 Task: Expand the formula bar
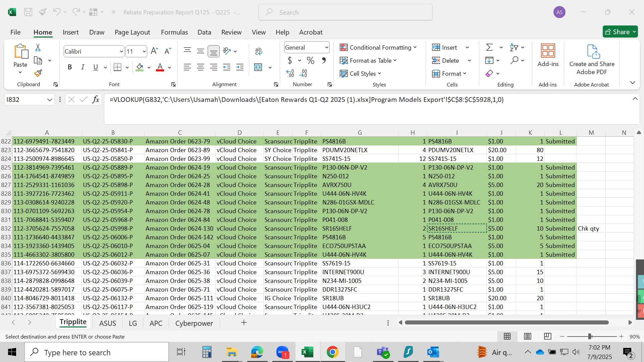pyautogui.click(x=635, y=99)
